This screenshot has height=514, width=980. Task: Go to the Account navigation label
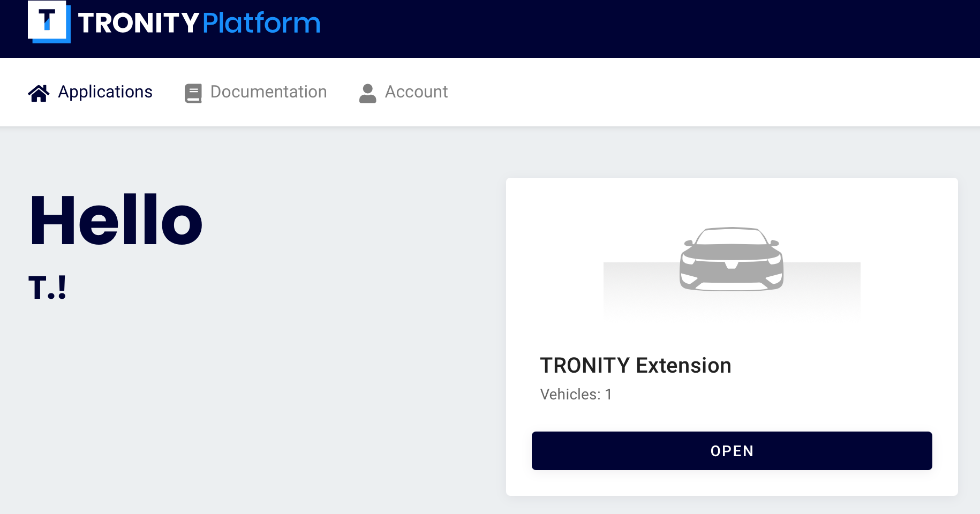click(x=416, y=92)
